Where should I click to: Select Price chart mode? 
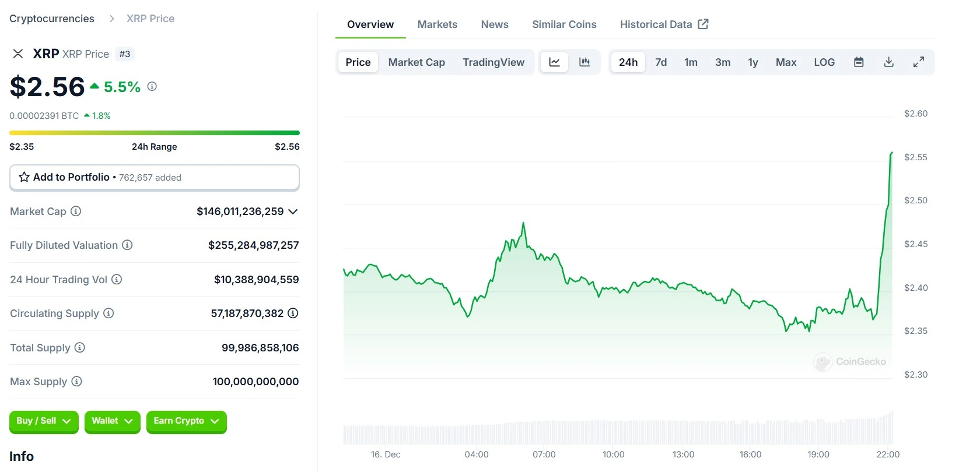click(x=358, y=62)
